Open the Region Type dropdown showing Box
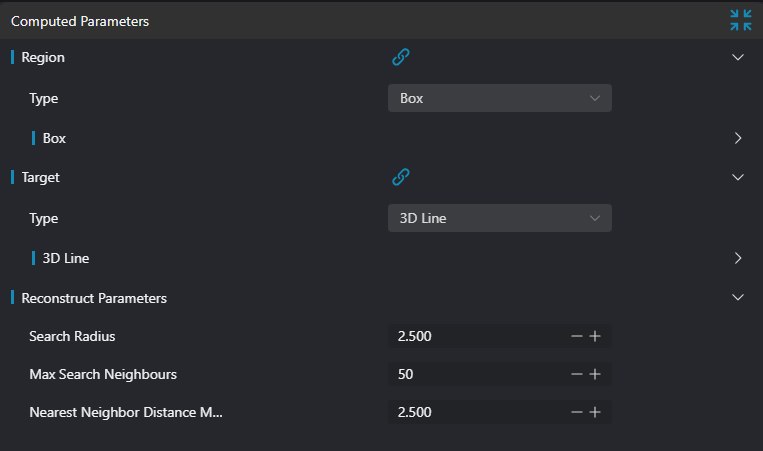The image size is (763, 451). (500, 98)
